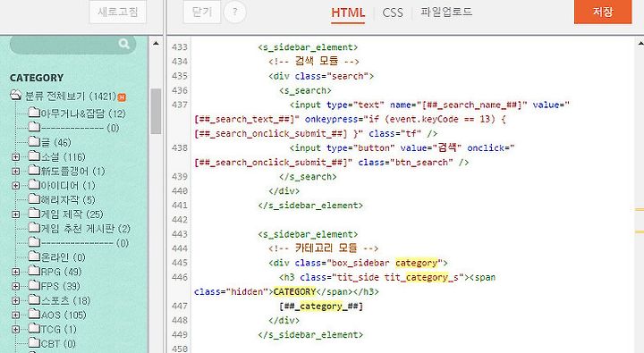Click folder icon next to FPS (39)
The image size is (644, 353).
(x=34, y=285)
